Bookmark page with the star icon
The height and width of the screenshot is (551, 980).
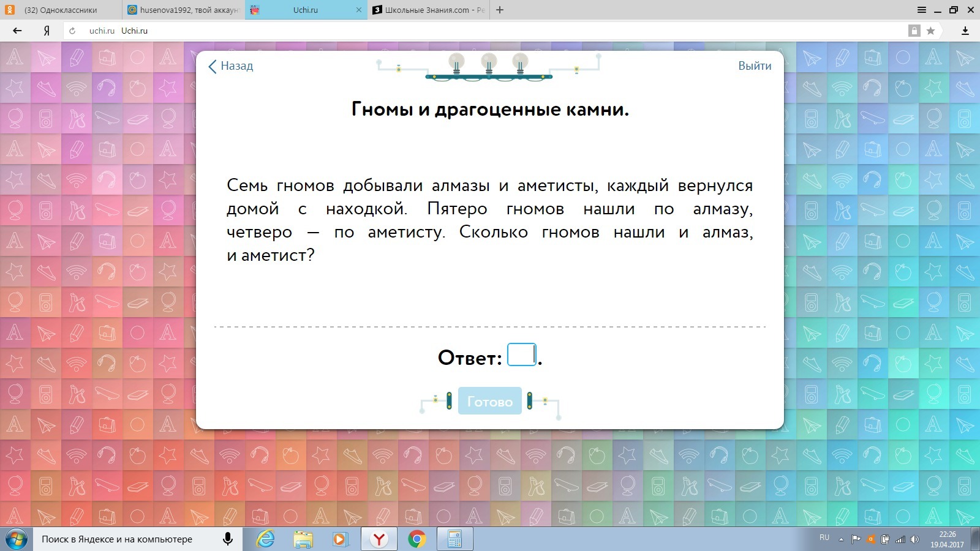tap(930, 31)
